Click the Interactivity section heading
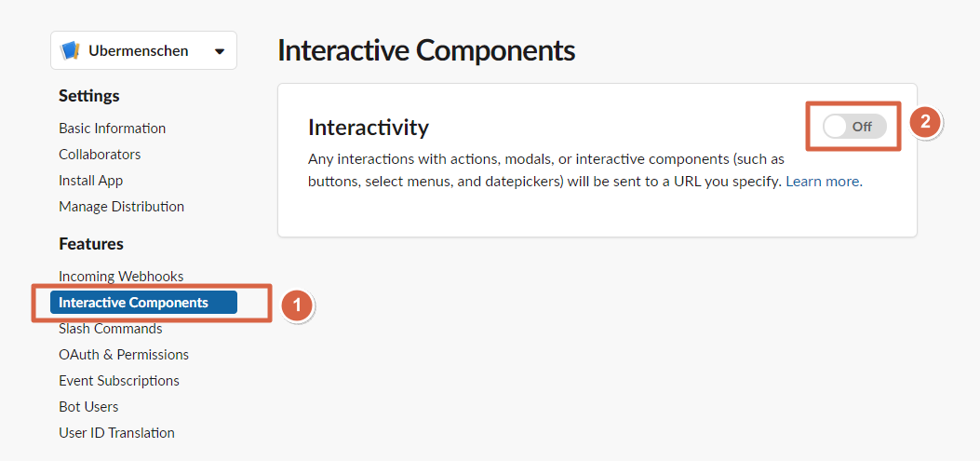This screenshot has height=461, width=980. tap(369, 128)
